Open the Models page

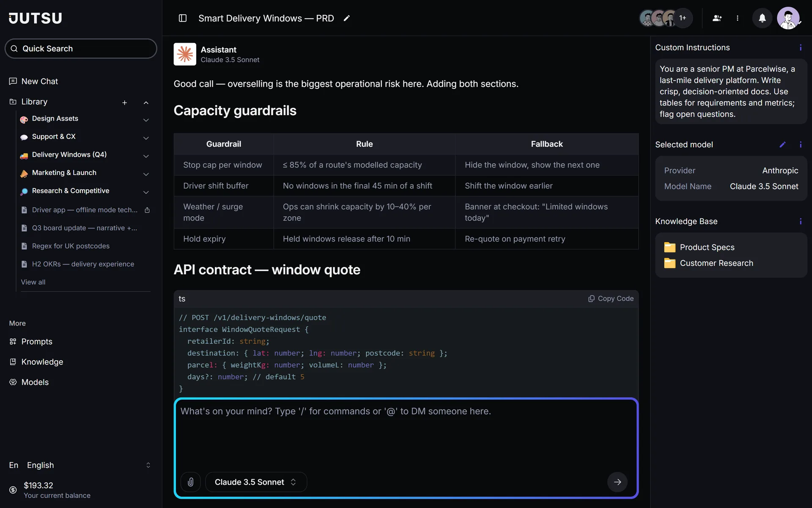coord(29,382)
